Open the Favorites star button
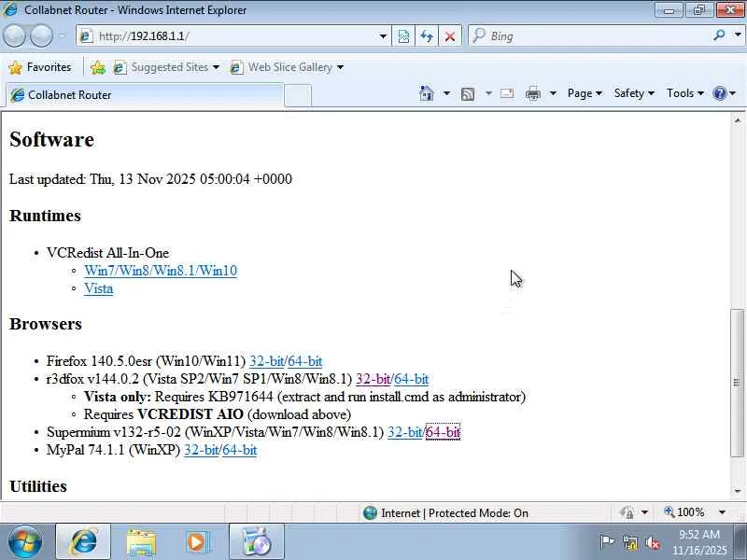 pyautogui.click(x=40, y=67)
